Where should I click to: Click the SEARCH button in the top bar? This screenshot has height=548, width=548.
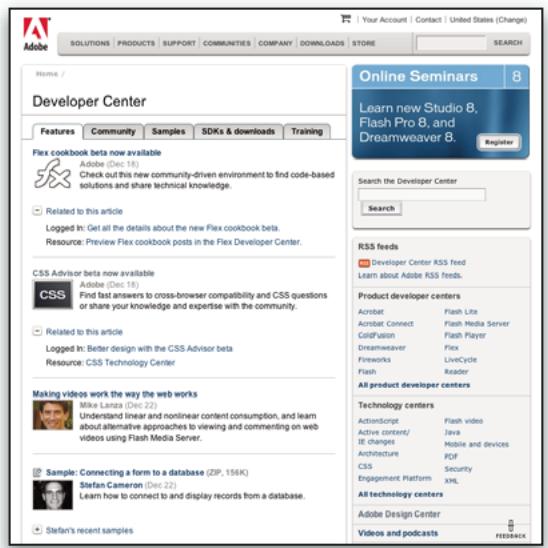click(508, 43)
